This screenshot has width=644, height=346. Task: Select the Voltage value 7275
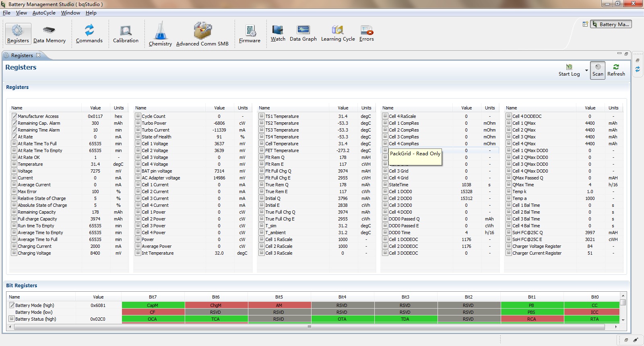tap(95, 171)
